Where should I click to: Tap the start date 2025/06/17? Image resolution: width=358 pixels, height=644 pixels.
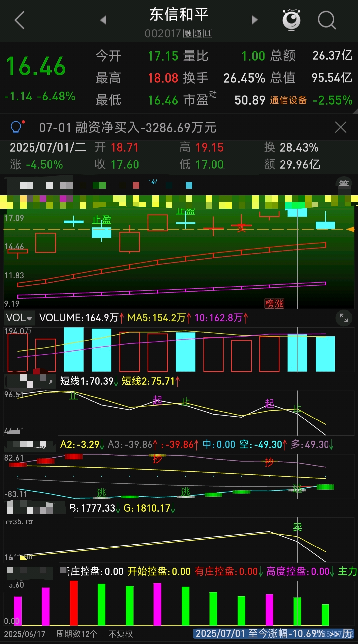(25, 634)
